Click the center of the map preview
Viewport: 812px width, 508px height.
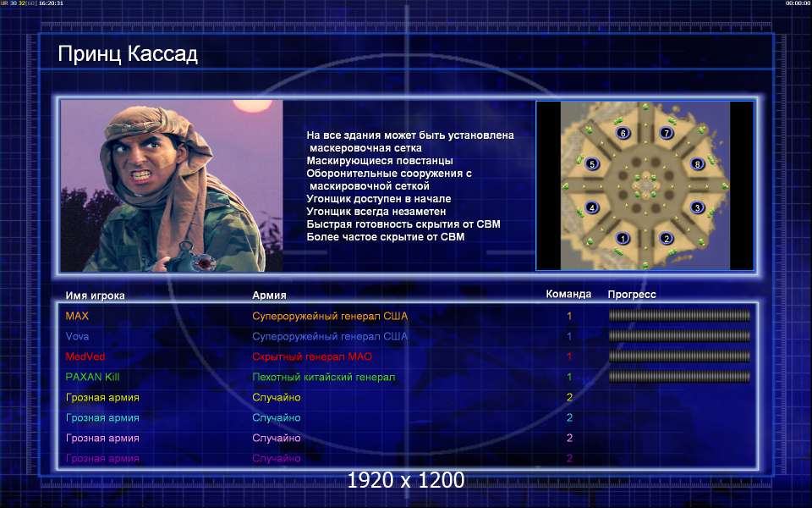pyautogui.click(x=645, y=185)
